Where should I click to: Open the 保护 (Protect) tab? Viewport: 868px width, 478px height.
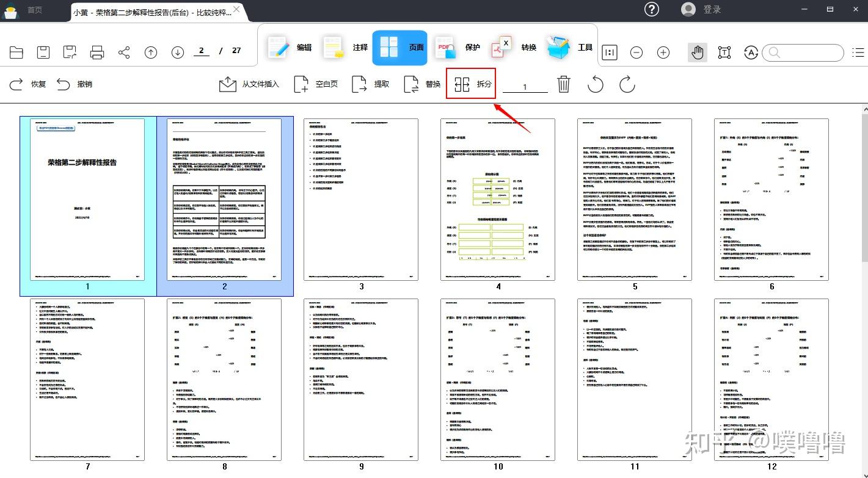[x=457, y=48]
